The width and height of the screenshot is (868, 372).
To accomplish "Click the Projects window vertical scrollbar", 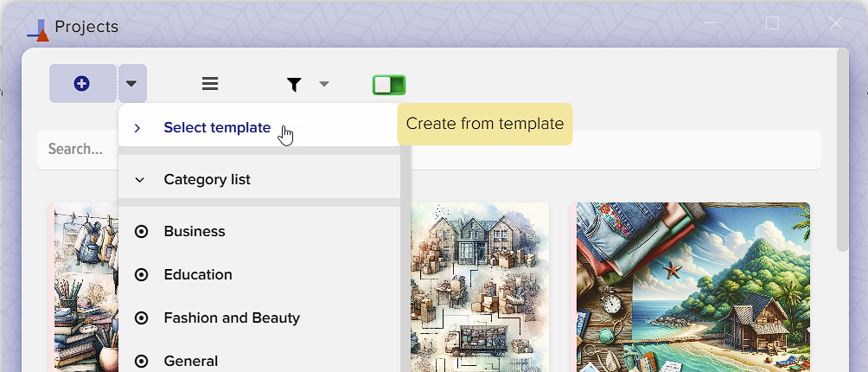I will pyautogui.click(x=843, y=150).
